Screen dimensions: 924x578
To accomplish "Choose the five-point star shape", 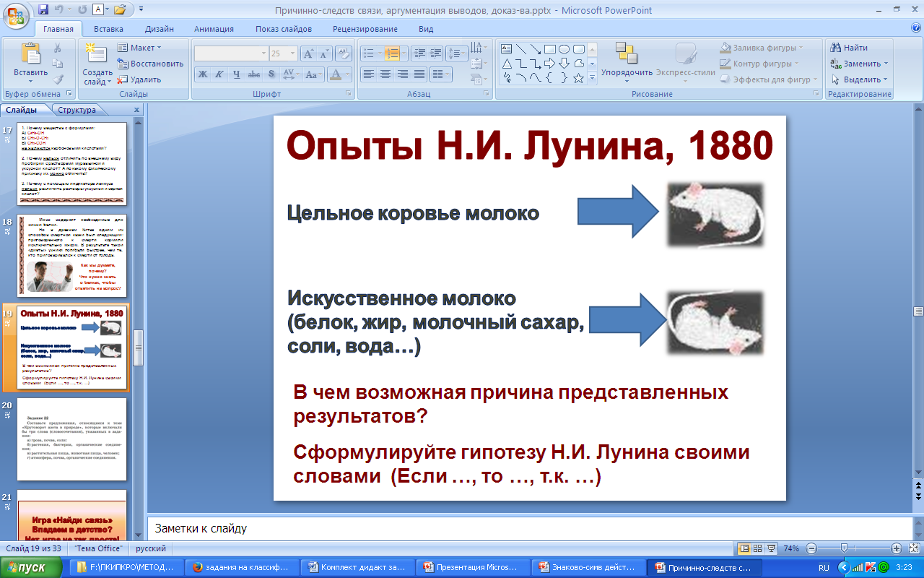I will 578,78.
